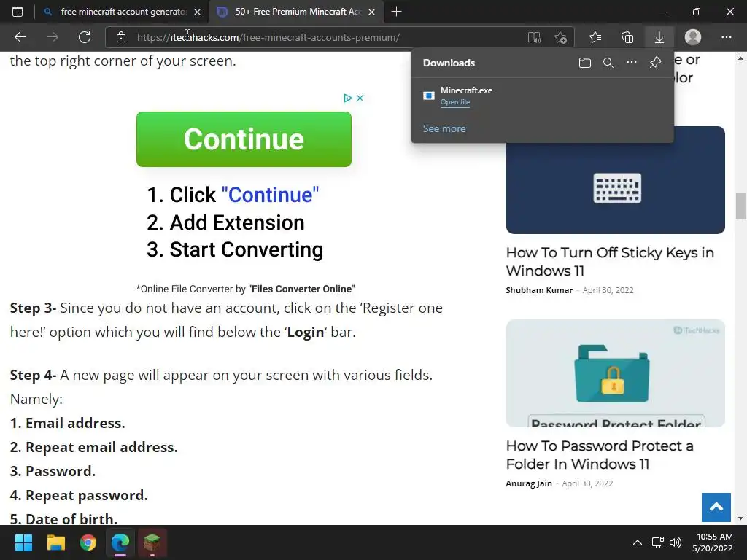This screenshot has width=747, height=560.
Task: Click the "1. Email address." list item
Action: point(68,424)
